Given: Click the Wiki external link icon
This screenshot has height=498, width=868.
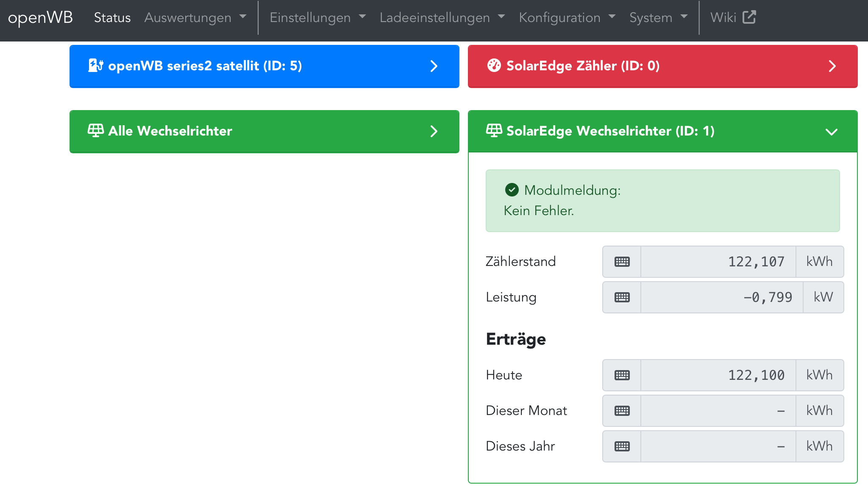Looking at the screenshot, I should click(x=749, y=17).
